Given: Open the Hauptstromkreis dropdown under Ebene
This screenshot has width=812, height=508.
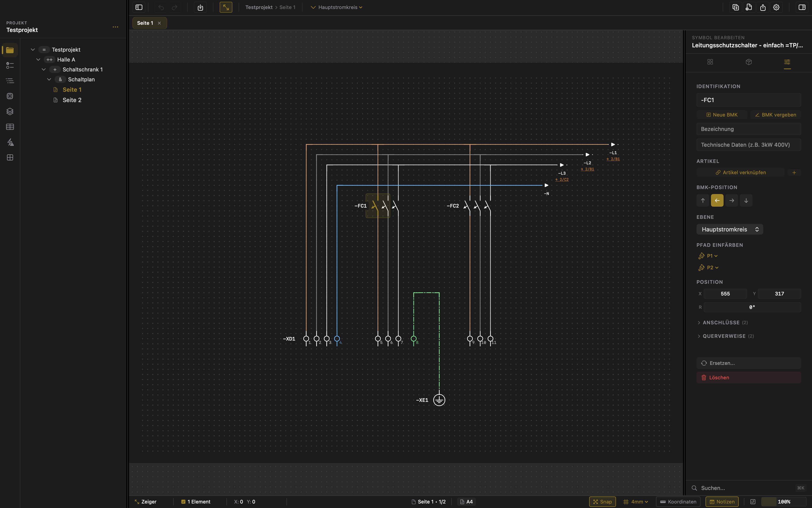Looking at the screenshot, I should 729,229.
